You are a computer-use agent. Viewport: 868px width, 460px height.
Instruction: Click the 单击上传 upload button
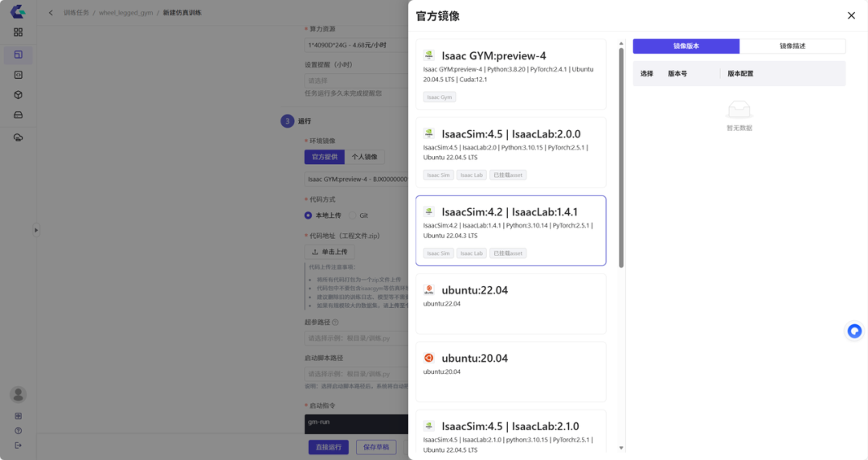pos(330,252)
